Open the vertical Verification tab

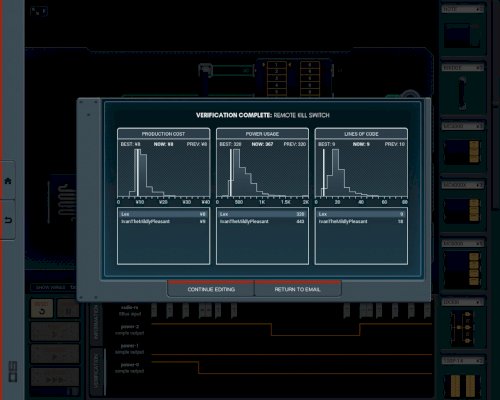click(x=96, y=371)
